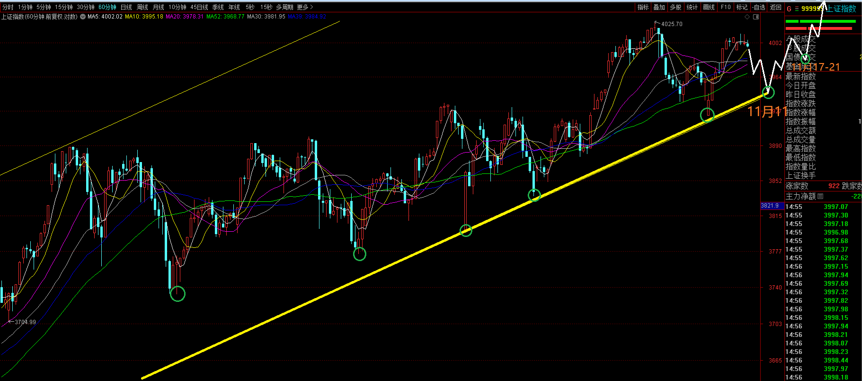Toggle the 叠加 overlay option
This screenshot has width=868, height=381.
(x=659, y=7)
